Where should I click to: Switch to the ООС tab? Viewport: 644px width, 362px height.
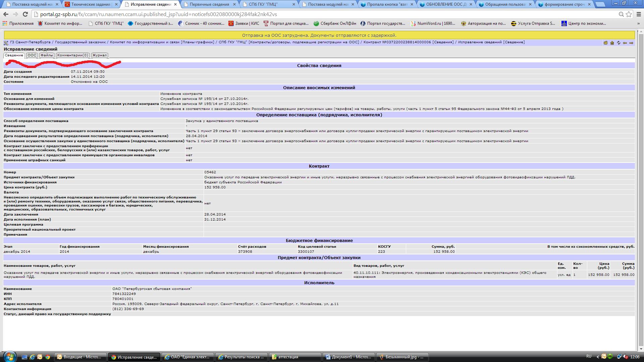pos(32,55)
